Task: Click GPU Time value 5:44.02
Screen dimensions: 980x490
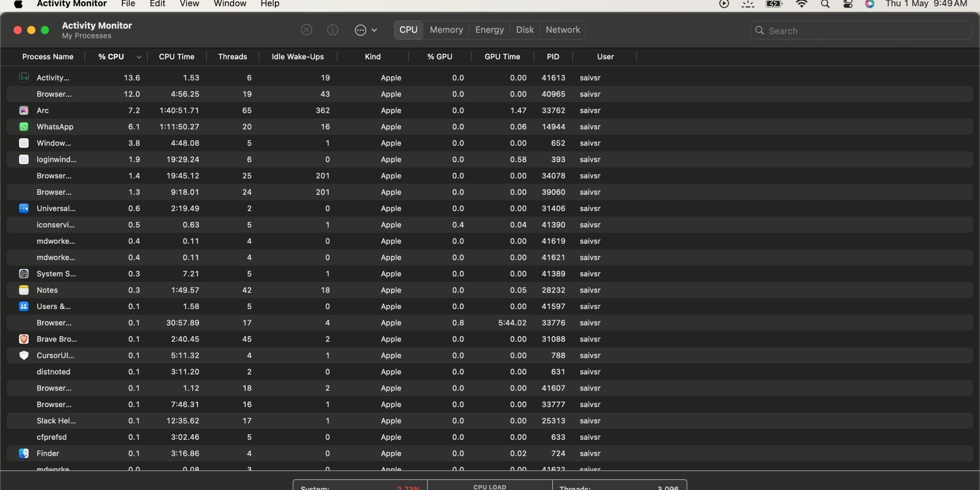Action: (512, 323)
